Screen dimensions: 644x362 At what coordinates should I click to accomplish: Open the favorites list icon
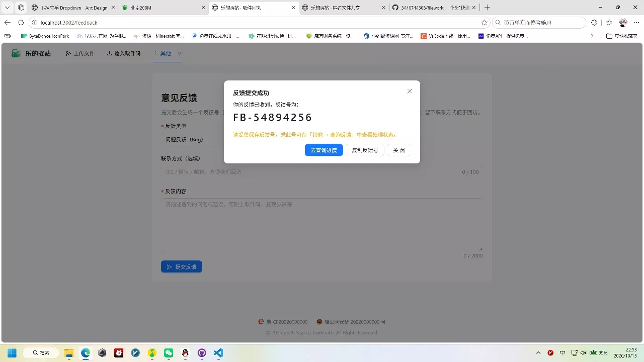tap(609, 23)
